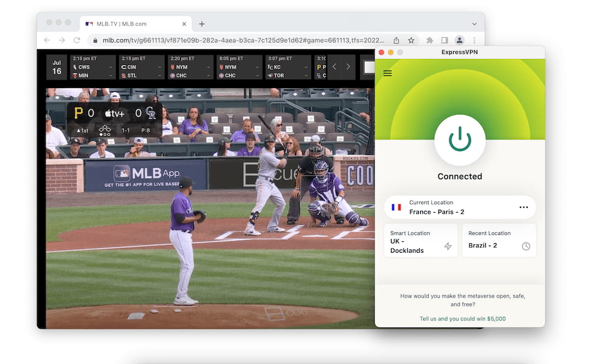
Task: Click the ExpressVPN power button
Action: pos(460,140)
